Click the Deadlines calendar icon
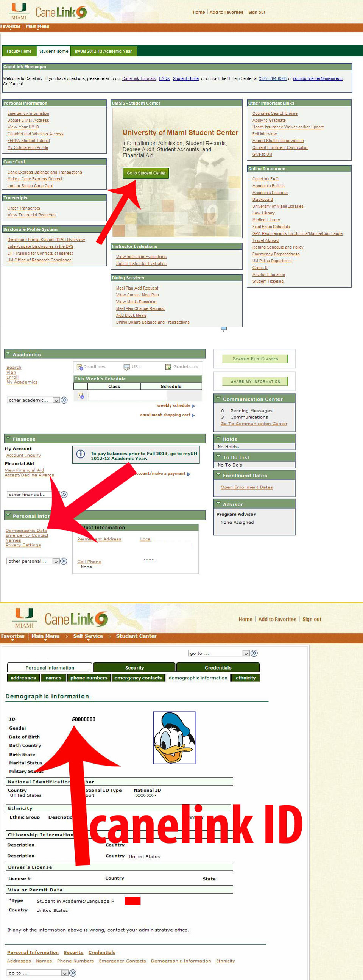 tap(80, 367)
